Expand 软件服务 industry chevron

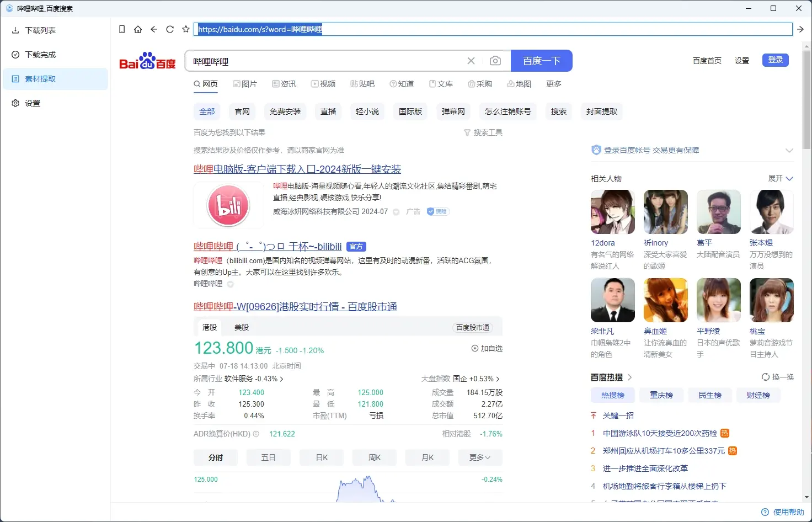pyautogui.click(x=281, y=379)
